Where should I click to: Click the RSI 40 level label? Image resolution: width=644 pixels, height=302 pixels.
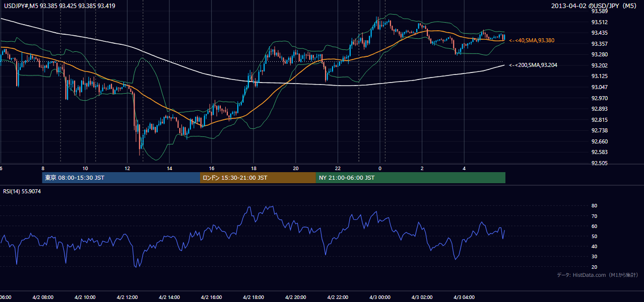tap(594, 246)
